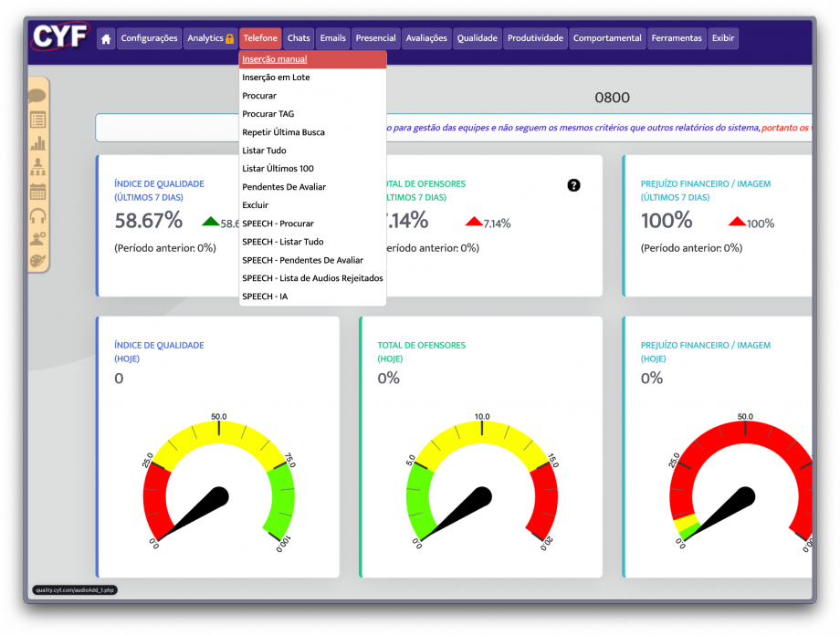Open the calendar sidebar icon
This screenshot has width=840, height=635.
37,192
